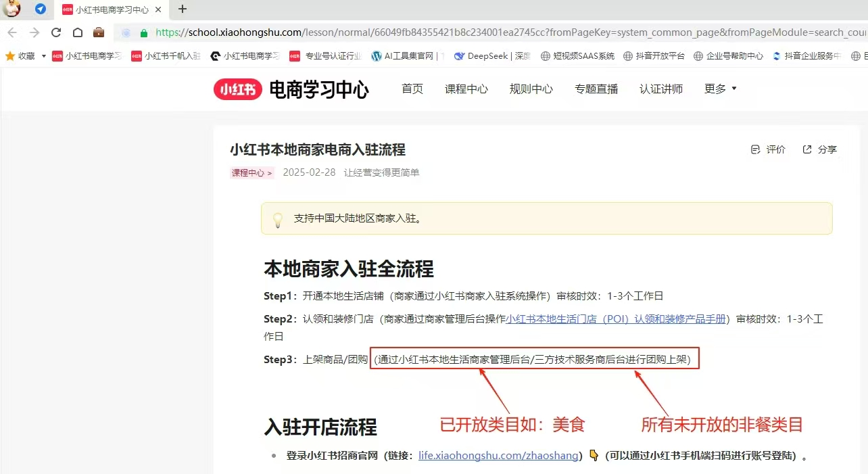Open the 抖音企业服务 bookmark
Image resolution: width=868 pixels, height=474 pixels.
(x=807, y=56)
